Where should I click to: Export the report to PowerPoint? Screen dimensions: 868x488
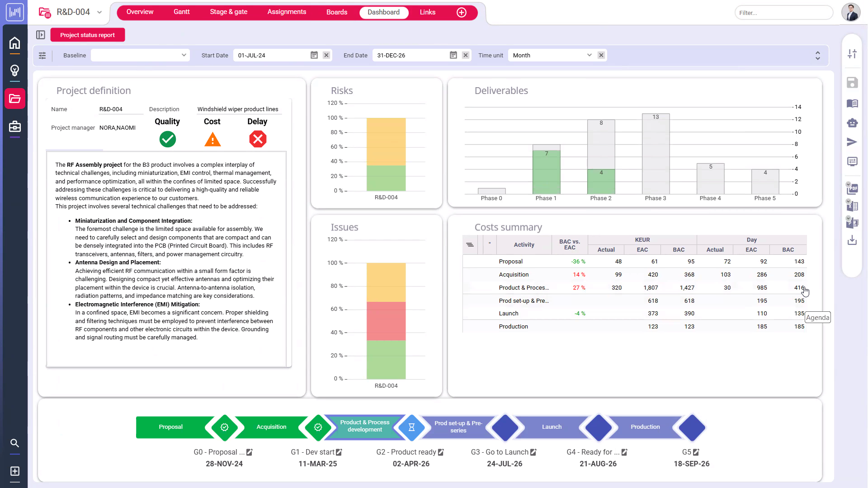click(x=852, y=222)
